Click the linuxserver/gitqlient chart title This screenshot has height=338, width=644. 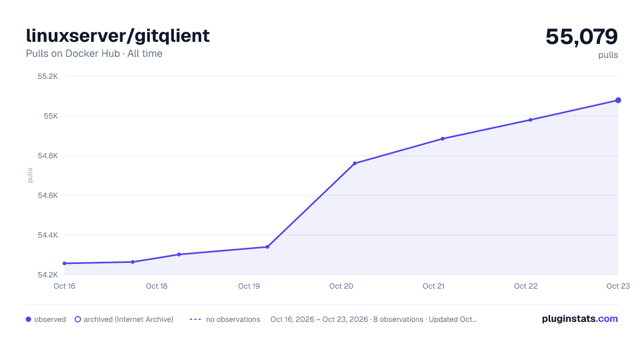(x=118, y=36)
